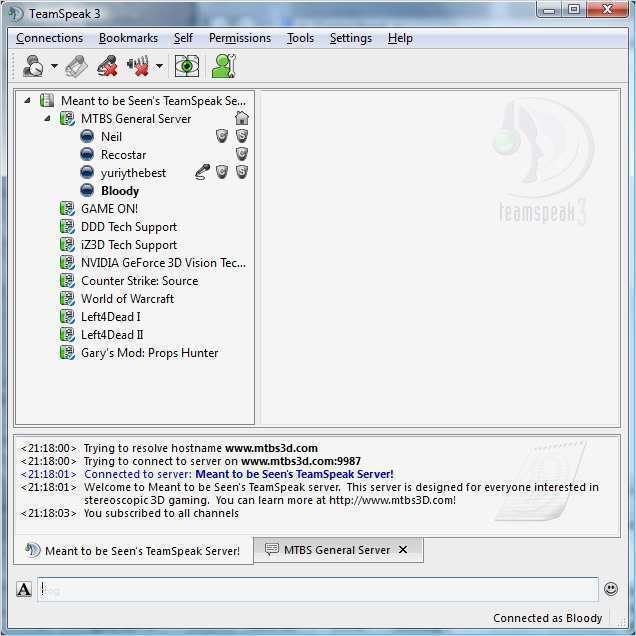Viewport: 636px width, 636px height.
Task: Select user yuriythebest
Action: [133, 173]
